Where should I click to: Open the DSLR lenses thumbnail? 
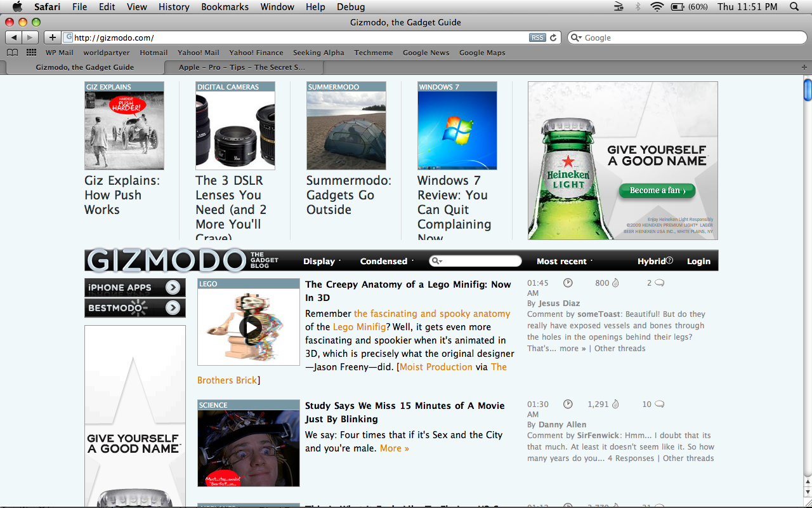coord(235,130)
